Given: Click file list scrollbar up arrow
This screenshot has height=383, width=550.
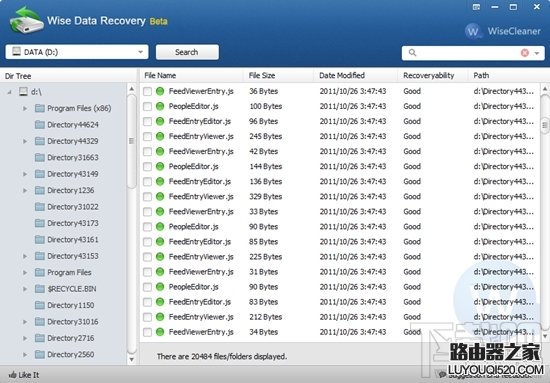Looking at the screenshot, I should coord(545,88).
